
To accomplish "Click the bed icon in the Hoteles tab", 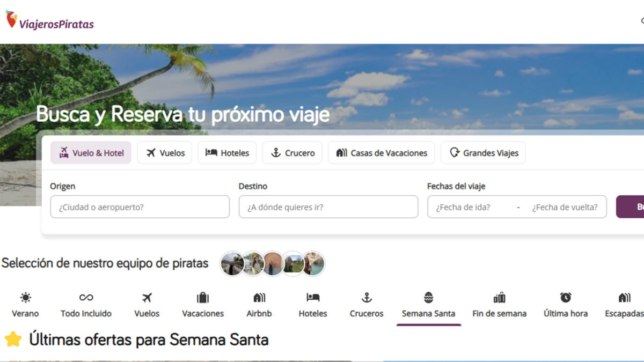I will (x=211, y=152).
